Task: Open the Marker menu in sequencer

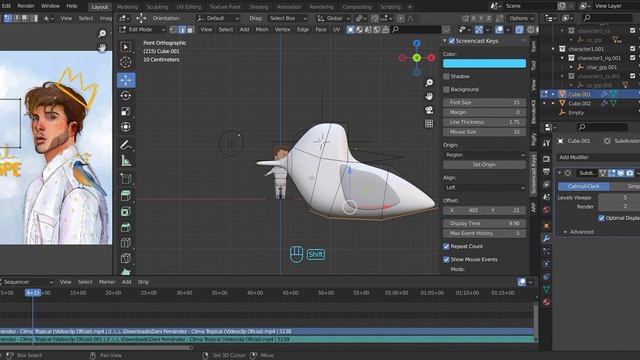Action: (107, 282)
